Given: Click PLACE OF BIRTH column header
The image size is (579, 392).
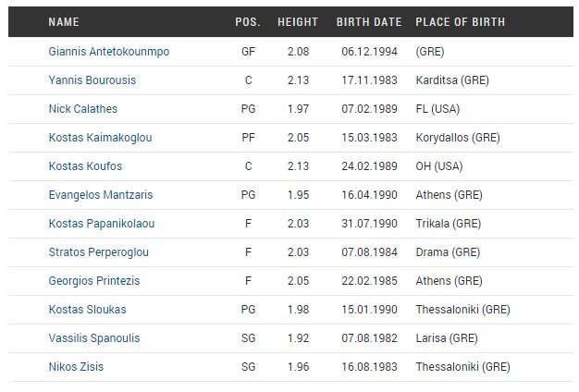Looking at the screenshot, I should (x=460, y=22).
